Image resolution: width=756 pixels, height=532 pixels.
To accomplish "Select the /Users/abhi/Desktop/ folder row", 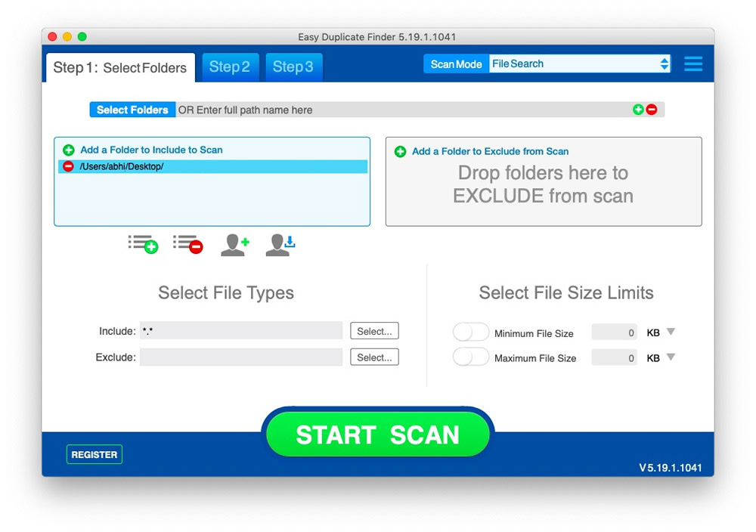I will coord(212,166).
